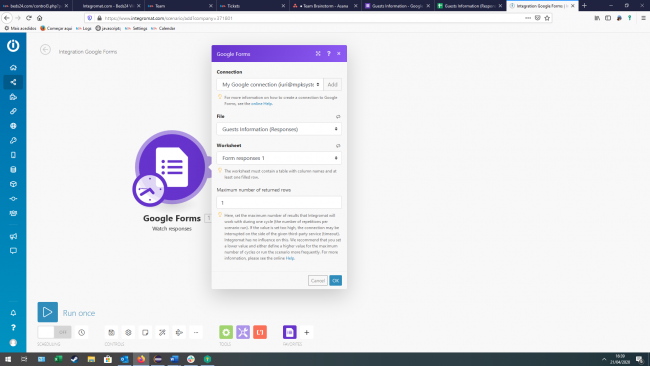Open the More controls ellipsis button
The width and height of the screenshot is (650, 366).
point(196,332)
